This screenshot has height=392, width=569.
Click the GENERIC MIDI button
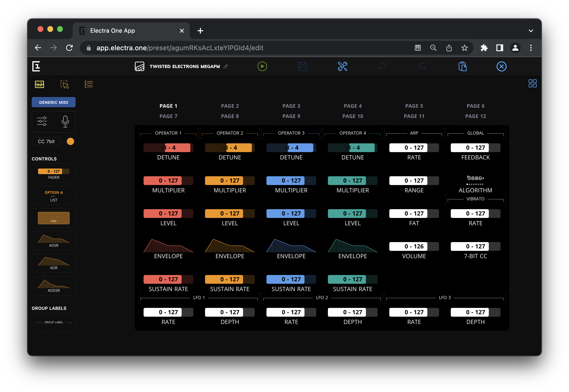click(54, 102)
